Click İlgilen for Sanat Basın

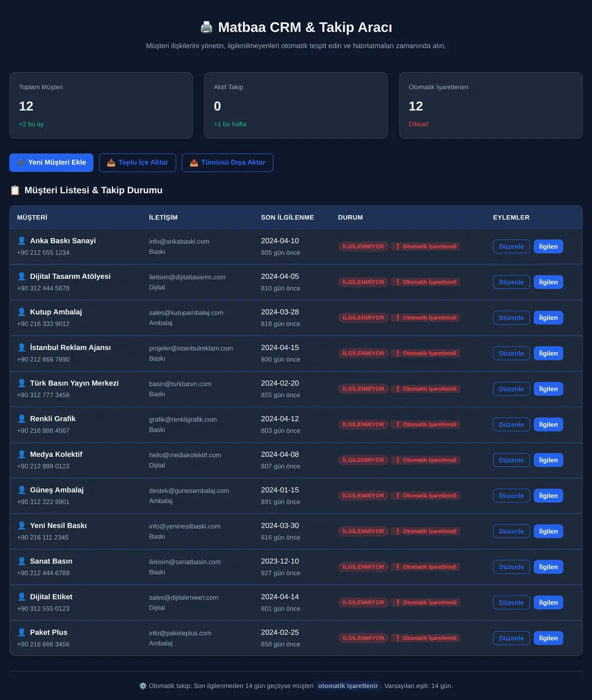(x=549, y=567)
